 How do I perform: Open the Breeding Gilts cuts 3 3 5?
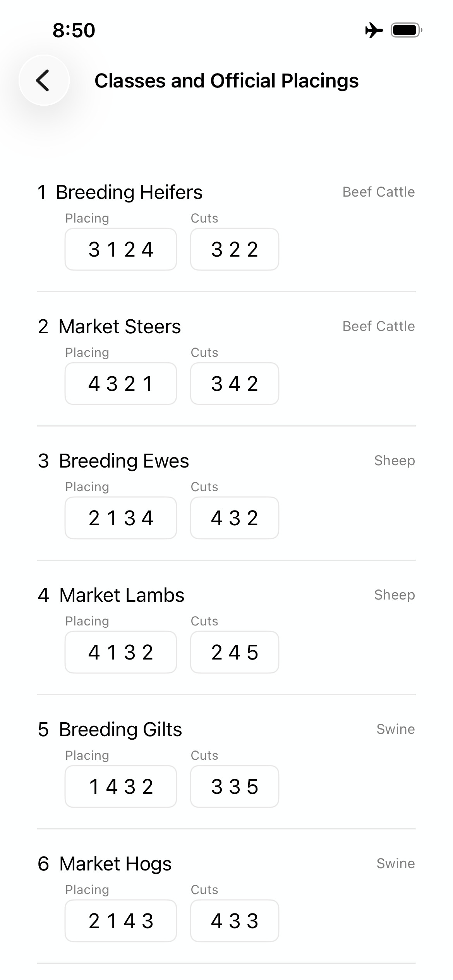[235, 786]
